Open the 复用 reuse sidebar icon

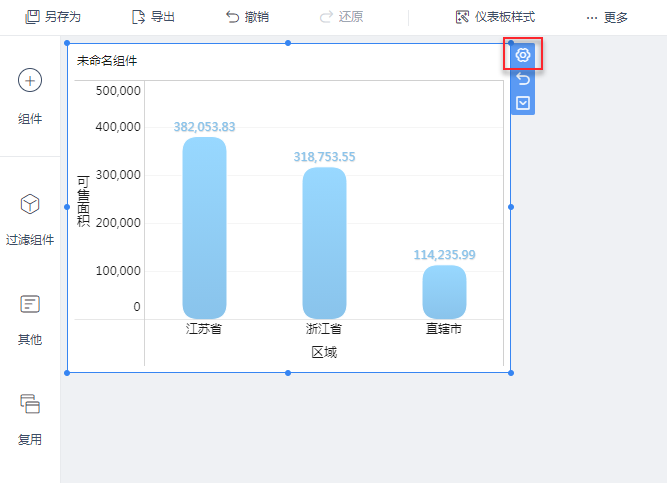pos(30,404)
